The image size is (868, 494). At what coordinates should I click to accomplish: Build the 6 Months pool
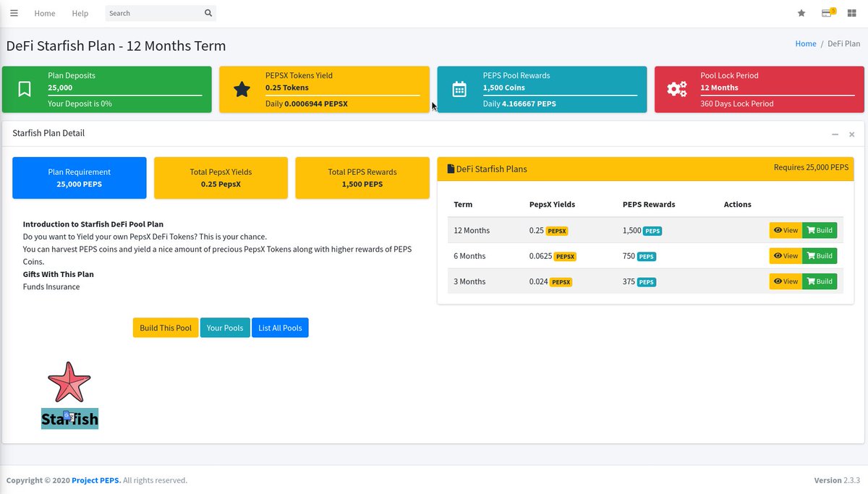click(820, 255)
